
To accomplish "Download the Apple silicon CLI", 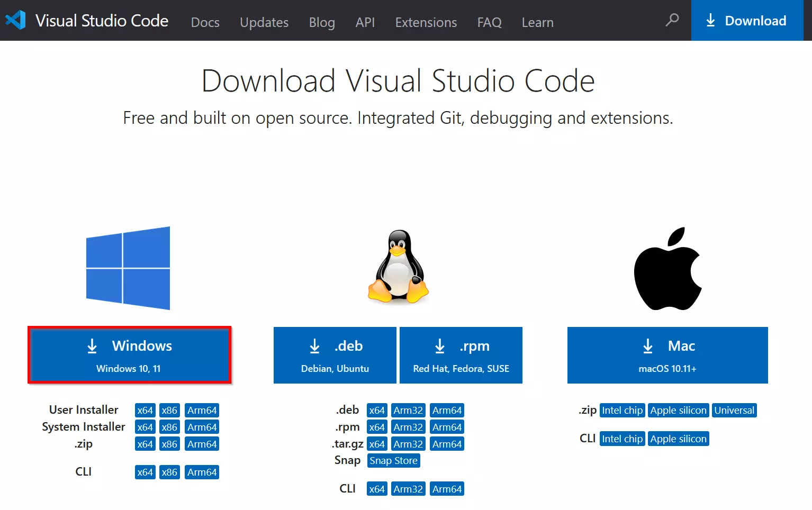I will pos(678,438).
